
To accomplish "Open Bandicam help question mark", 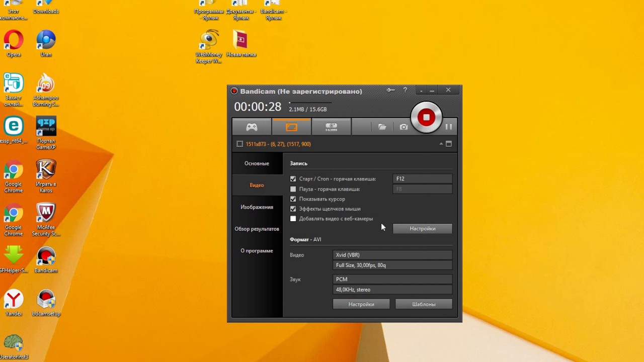I will pos(405,90).
